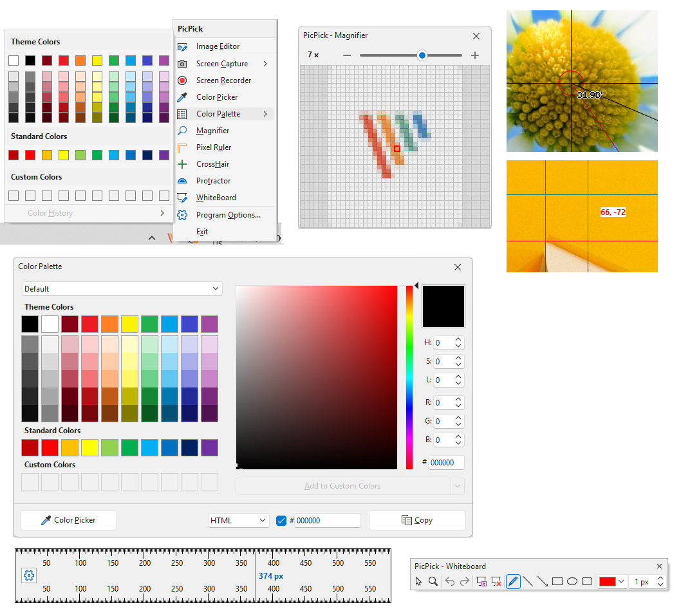Image resolution: width=681 pixels, height=616 pixels.
Task: Click the black color preview box
Action: pos(443,306)
